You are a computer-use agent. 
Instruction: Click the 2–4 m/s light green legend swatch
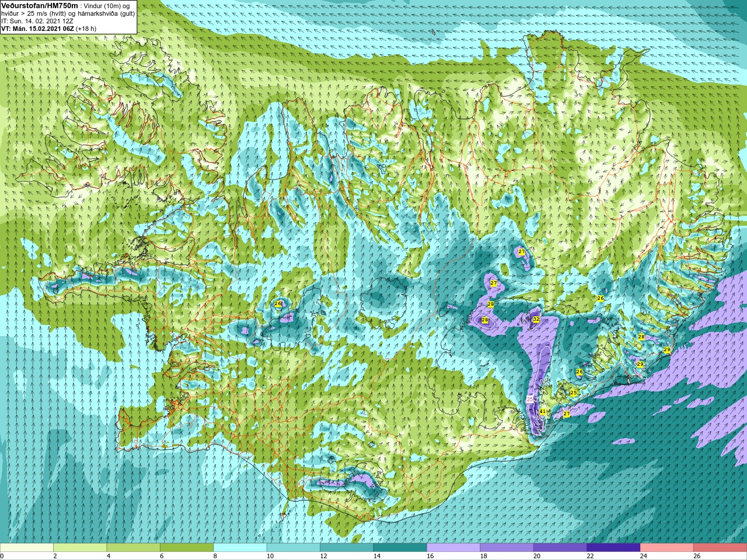(x=80, y=548)
